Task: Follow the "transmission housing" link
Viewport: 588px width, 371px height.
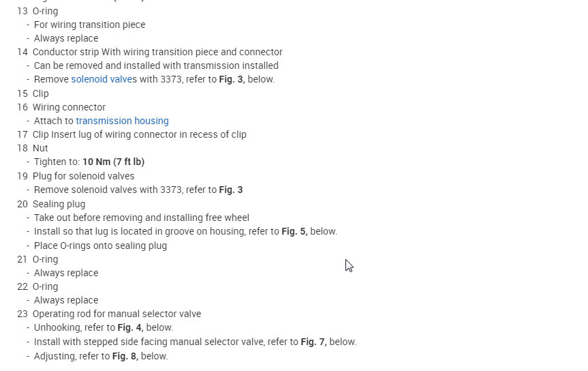Action: 122,121
